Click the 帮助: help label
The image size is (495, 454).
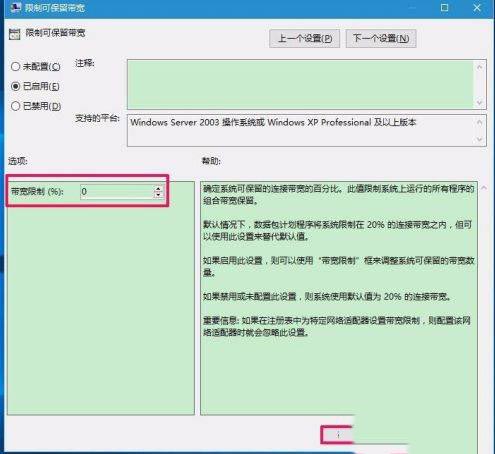[x=211, y=161]
